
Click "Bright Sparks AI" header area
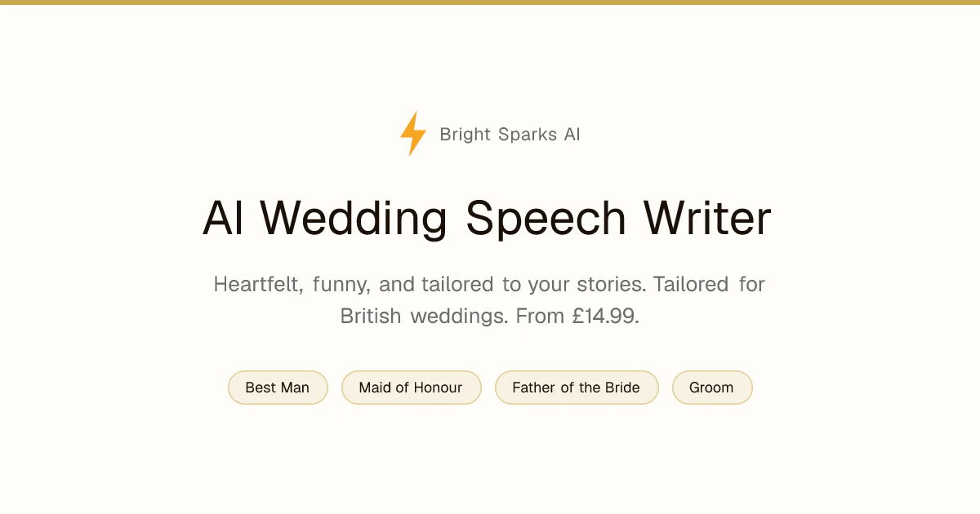pyautogui.click(x=490, y=135)
